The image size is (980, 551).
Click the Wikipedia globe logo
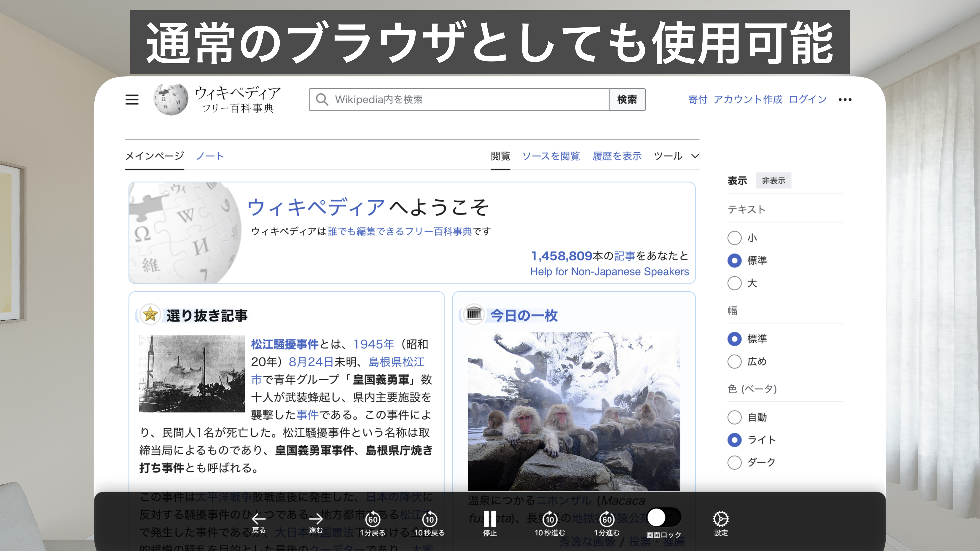pyautogui.click(x=170, y=99)
